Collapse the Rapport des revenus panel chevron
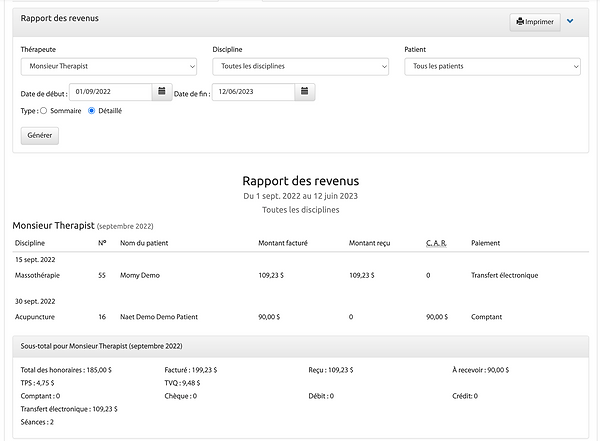Image resolution: width=600 pixels, height=441 pixels. pyautogui.click(x=570, y=21)
